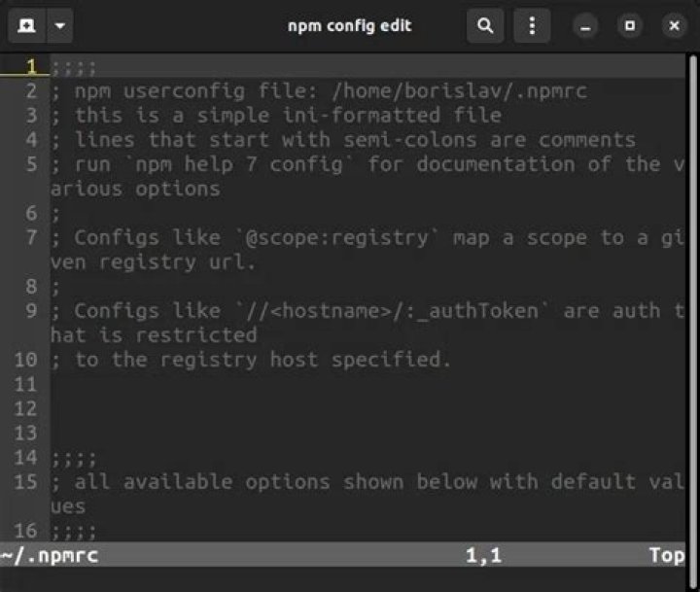Click the ';;;;' on line 14
This screenshot has height=592, width=700.
click(x=74, y=458)
